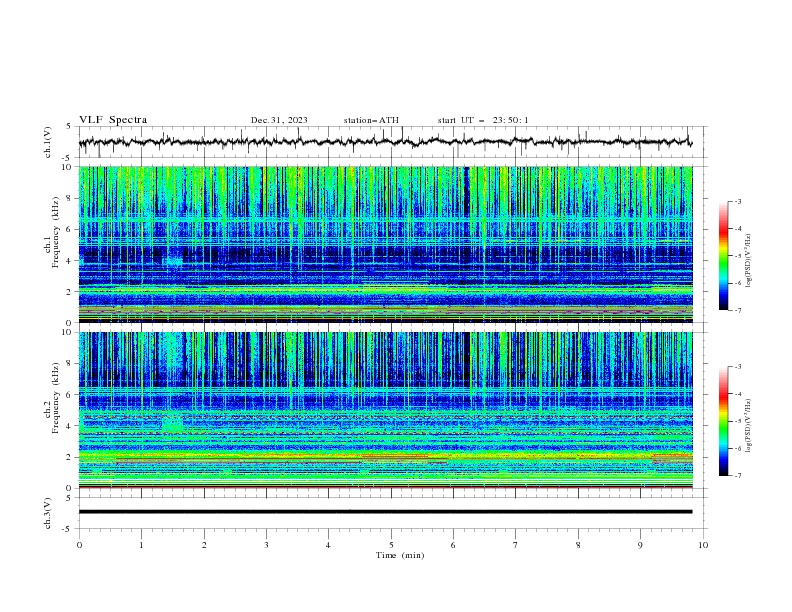Click inside the ch.2 spectrogram panel
This screenshot has width=792, height=612.
(385, 410)
